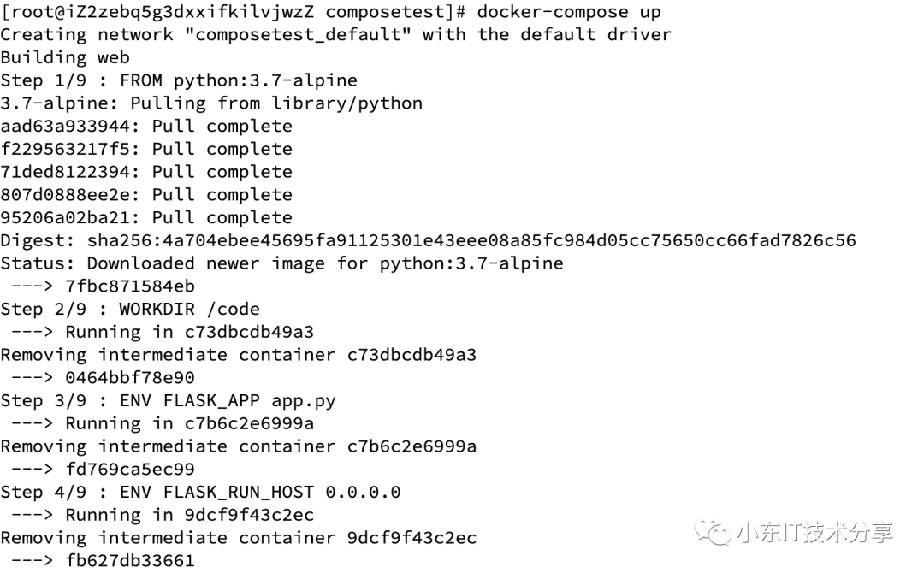Click the layer ID aad63a933944
Viewport: 924px width, 573px height.
click(70, 127)
